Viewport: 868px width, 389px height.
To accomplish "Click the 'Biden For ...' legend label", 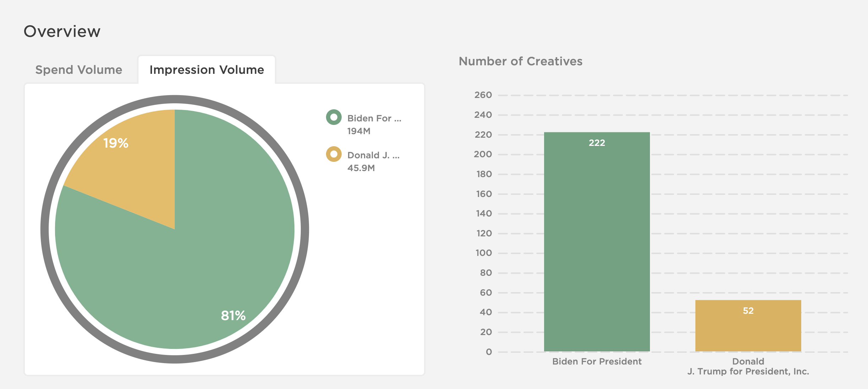I will (374, 118).
